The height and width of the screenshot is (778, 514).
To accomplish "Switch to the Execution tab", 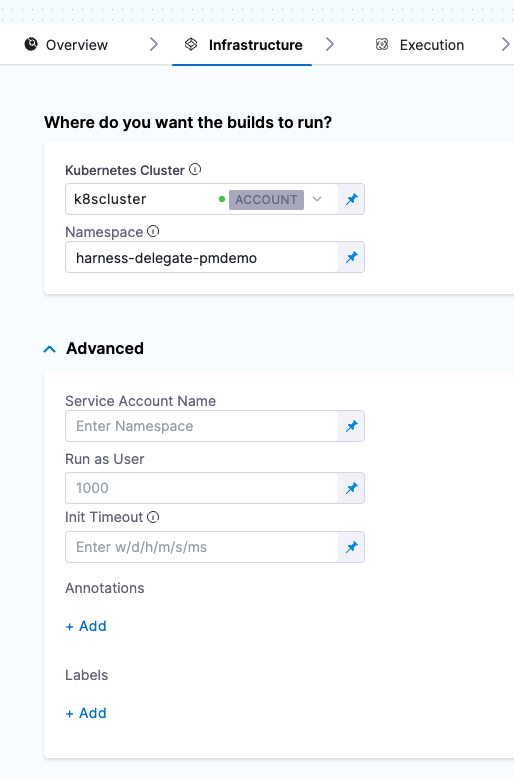I will (420, 45).
